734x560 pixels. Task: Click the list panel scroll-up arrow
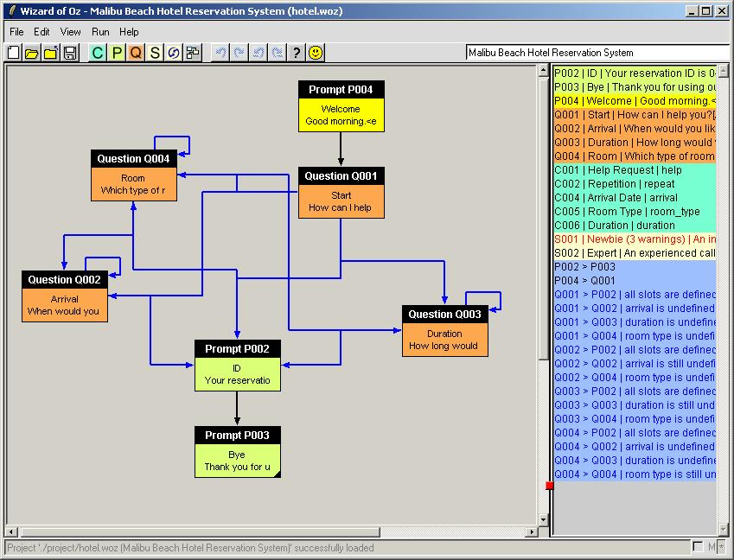pyautogui.click(x=724, y=71)
